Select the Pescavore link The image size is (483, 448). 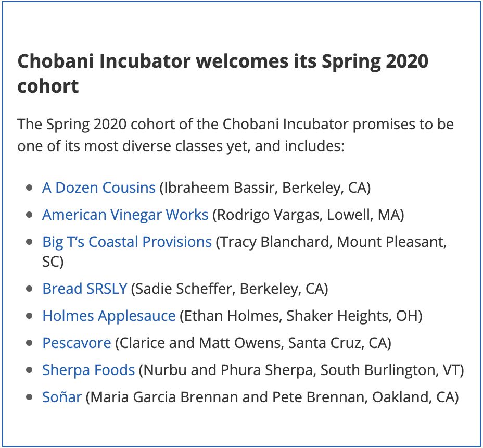(77, 343)
